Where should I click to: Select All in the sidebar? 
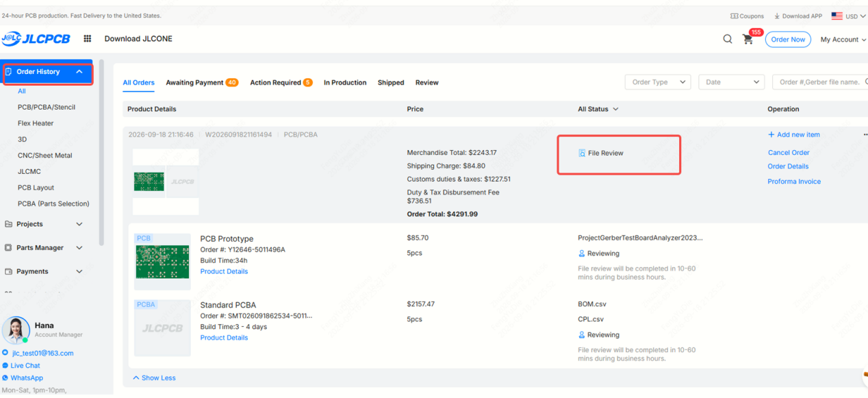pos(22,91)
